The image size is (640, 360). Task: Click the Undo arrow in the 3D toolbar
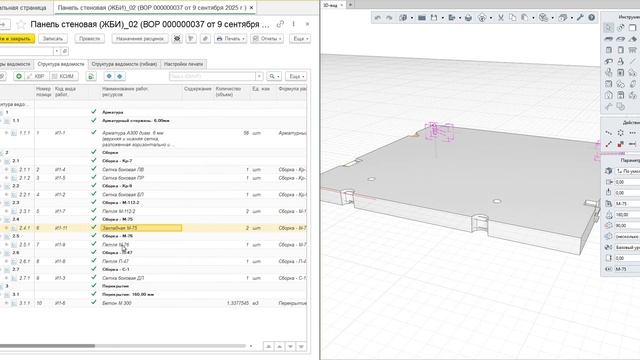tap(378, 18)
